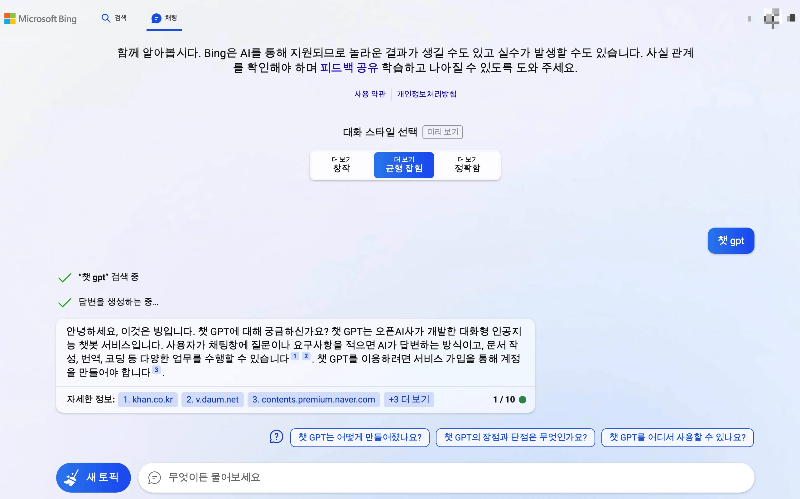The width and height of the screenshot is (800, 499).
Task: Click the "챗 gpt" 검색 중 status line
Action: tap(108, 278)
